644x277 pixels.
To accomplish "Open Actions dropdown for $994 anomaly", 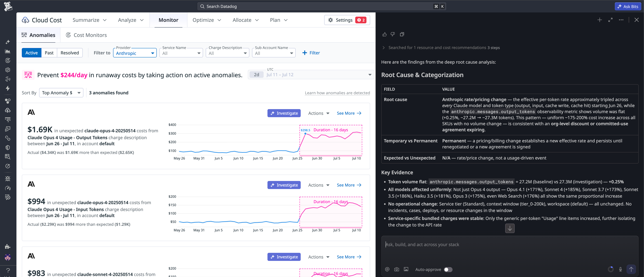I will click(x=319, y=185).
